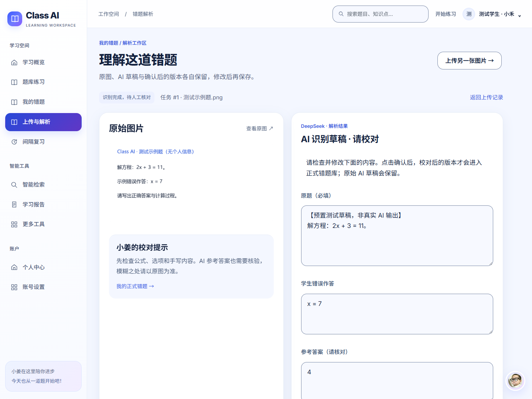Click the round 测 user avatar

click(469, 14)
